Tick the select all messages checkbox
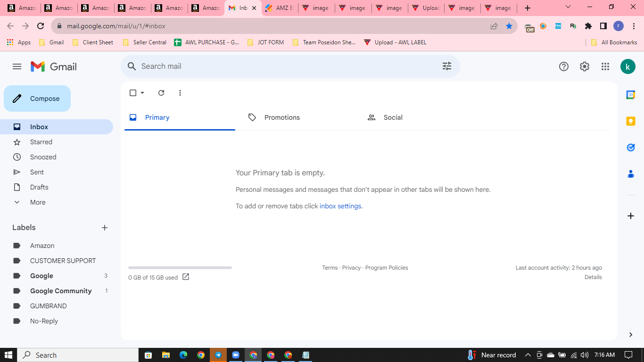This screenshot has width=644, height=362. (x=133, y=93)
